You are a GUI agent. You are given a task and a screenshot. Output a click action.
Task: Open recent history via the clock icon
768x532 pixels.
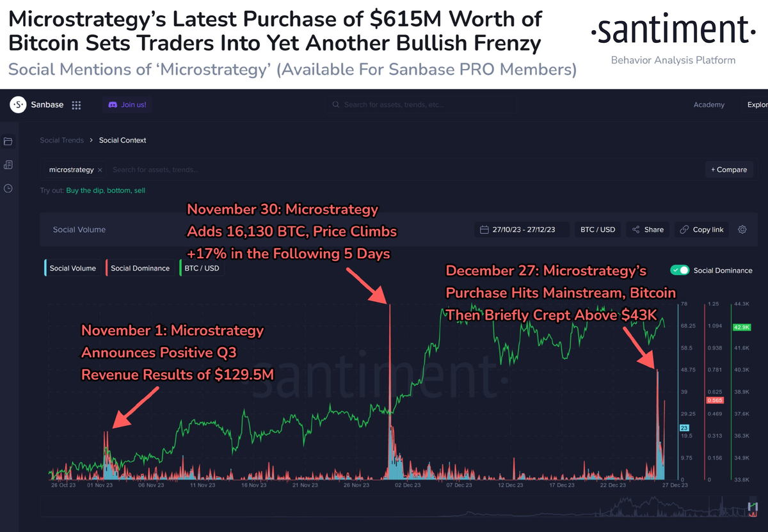(x=8, y=187)
